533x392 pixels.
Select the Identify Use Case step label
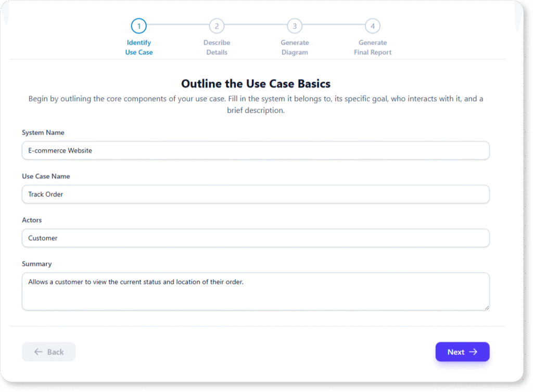pos(138,47)
